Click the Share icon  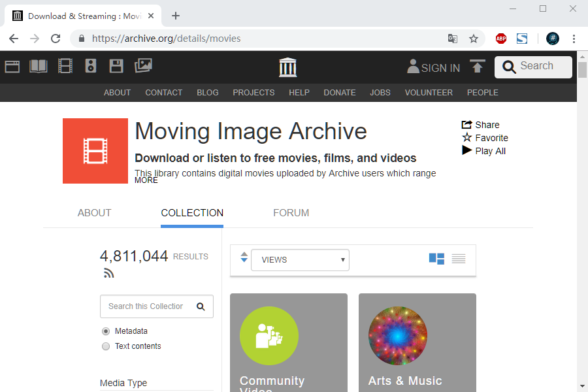point(466,125)
